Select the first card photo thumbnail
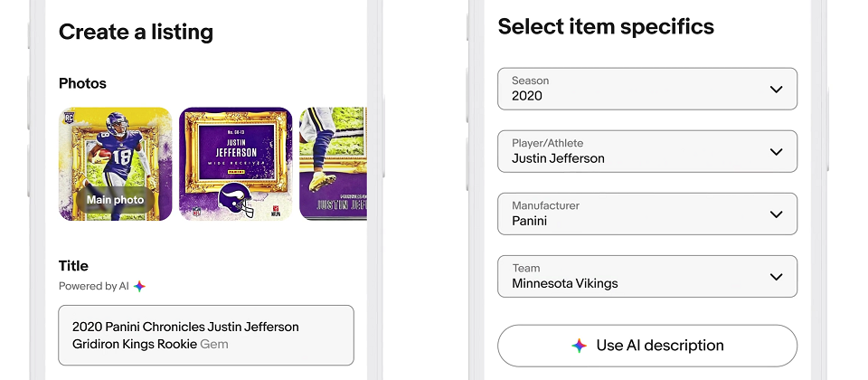The height and width of the screenshot is (380, 868). coord(116,164)
